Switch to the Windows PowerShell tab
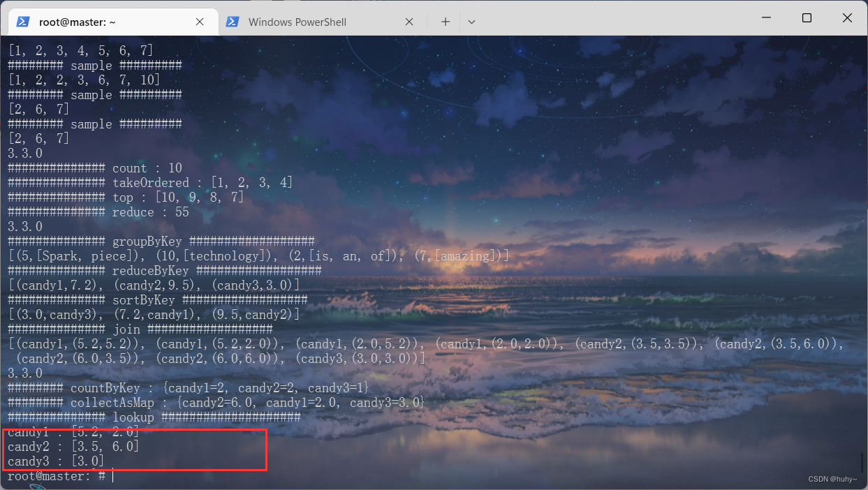Screen dimensions: 868x490 (321, 22)
